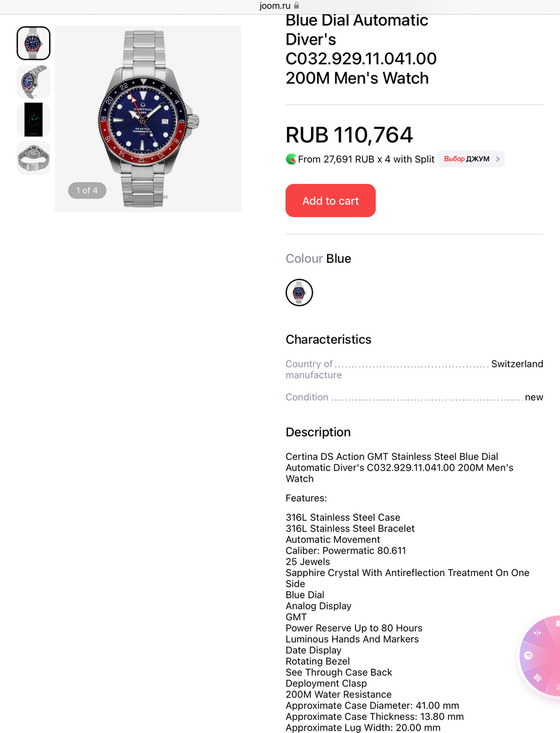Select the Blue colour watch swatch

[299, 293]
